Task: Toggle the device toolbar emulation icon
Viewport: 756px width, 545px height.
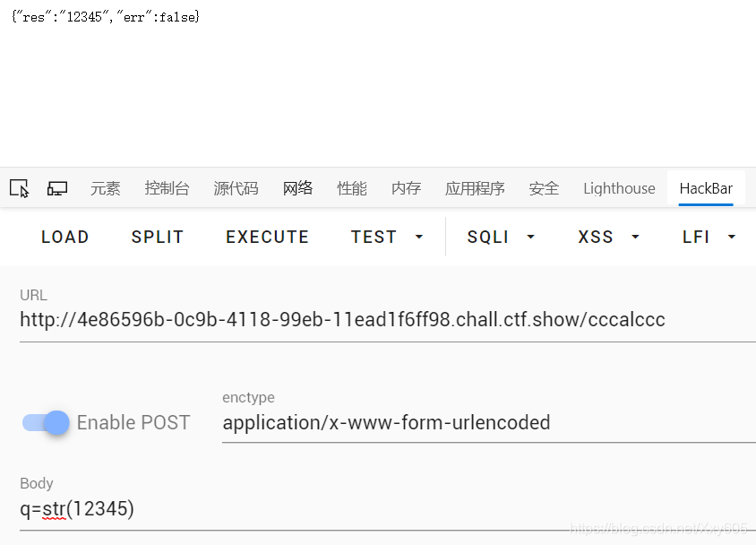Action: (x=56, y=188)
